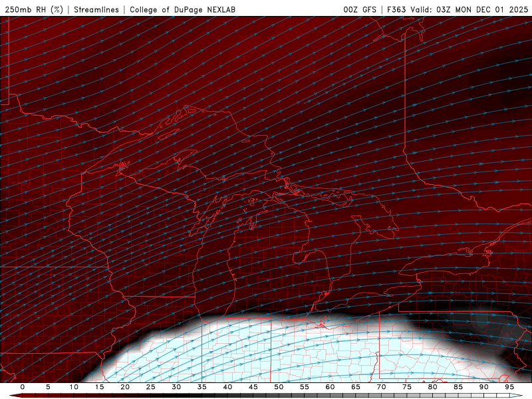Select the colorbar scale label "25"
Image resolution: width=532 pixels, height=399 pixels.
coord(151,387)
